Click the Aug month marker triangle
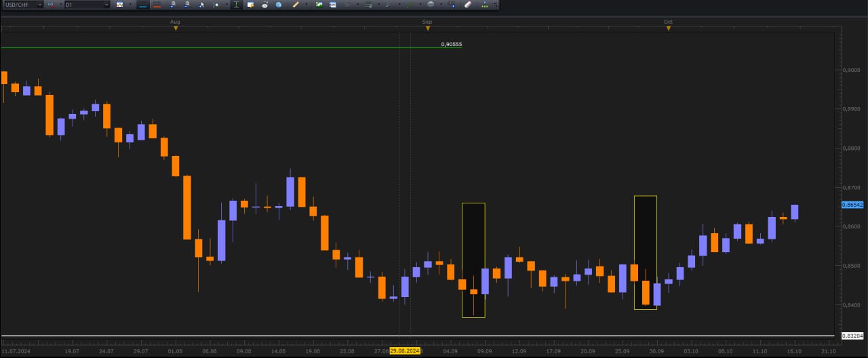The height and width of the screenshot is (358, 868). (176, 28)
